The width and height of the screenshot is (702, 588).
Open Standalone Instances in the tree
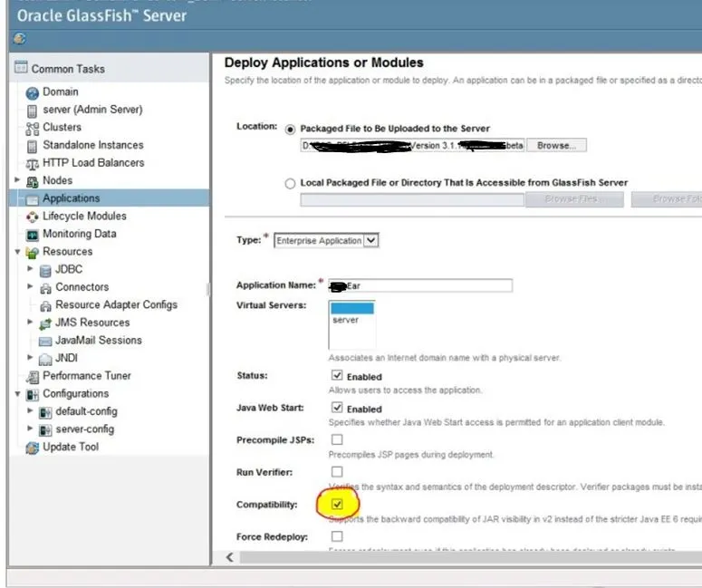tap(93, 145)
